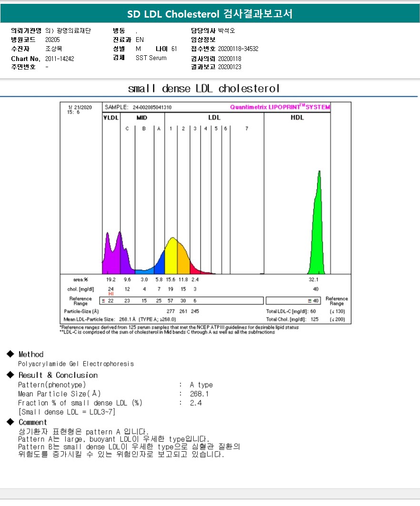
Task: Click the green HDL peak in chart
Action: 318,233
